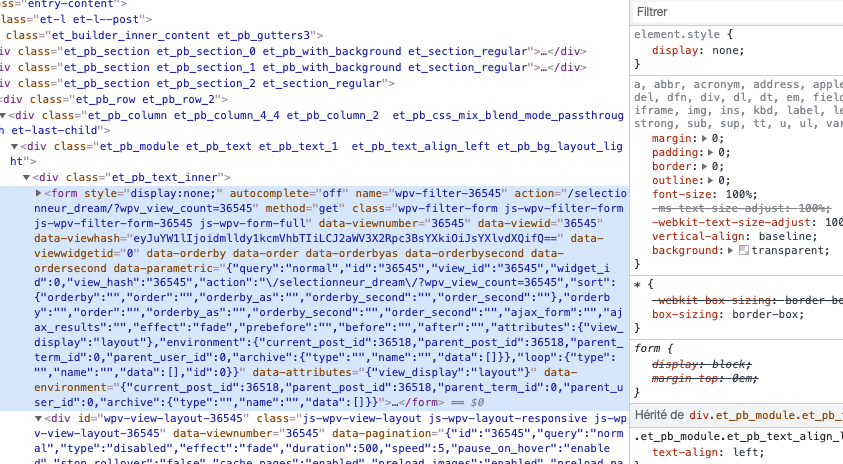Screen dimensions: 843x464
Task: Click the struck-through -ms-text-size-adjust declaration
Action: [741, 208]
